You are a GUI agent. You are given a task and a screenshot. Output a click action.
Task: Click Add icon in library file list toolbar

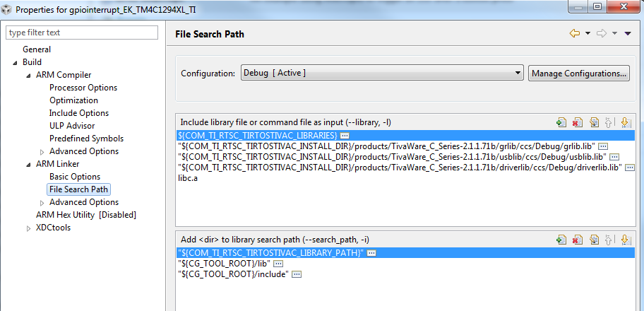coord(561,122)
